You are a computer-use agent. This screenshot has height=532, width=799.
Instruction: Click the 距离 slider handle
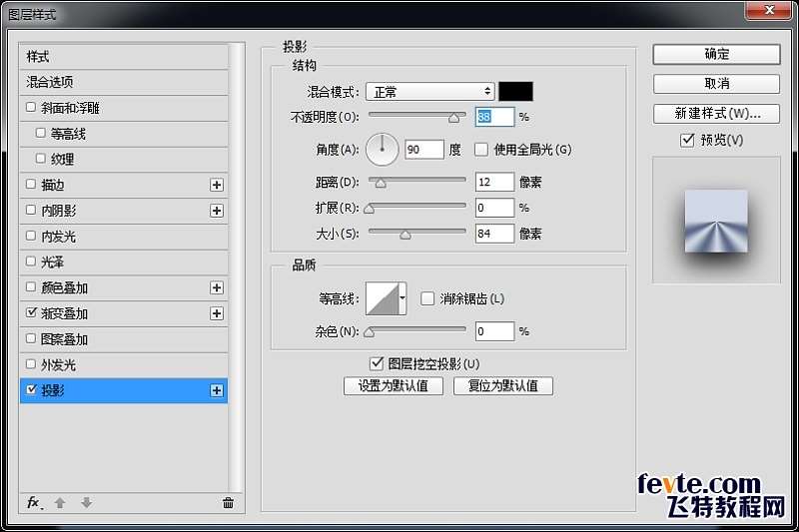point(381,183)
